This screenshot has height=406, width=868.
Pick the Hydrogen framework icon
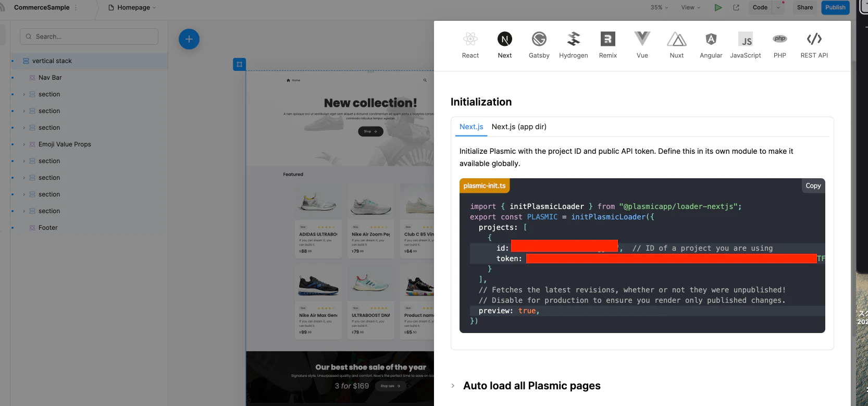[574, 39]
